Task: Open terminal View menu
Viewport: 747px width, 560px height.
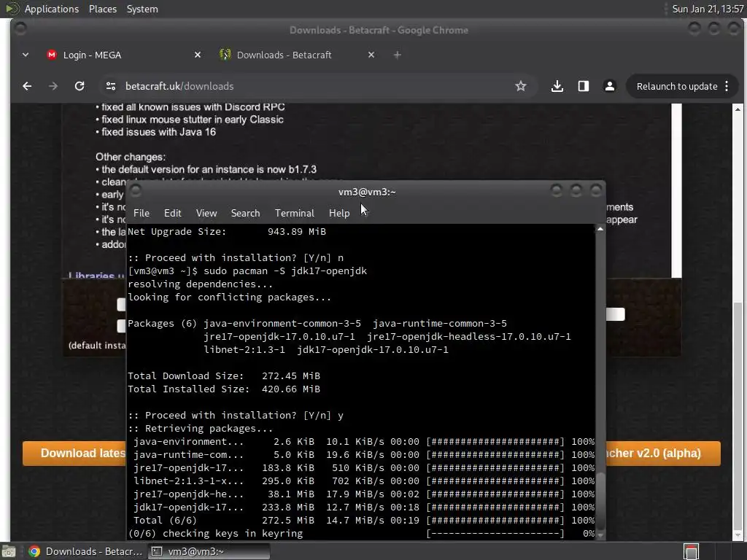Action: [206, 213]
